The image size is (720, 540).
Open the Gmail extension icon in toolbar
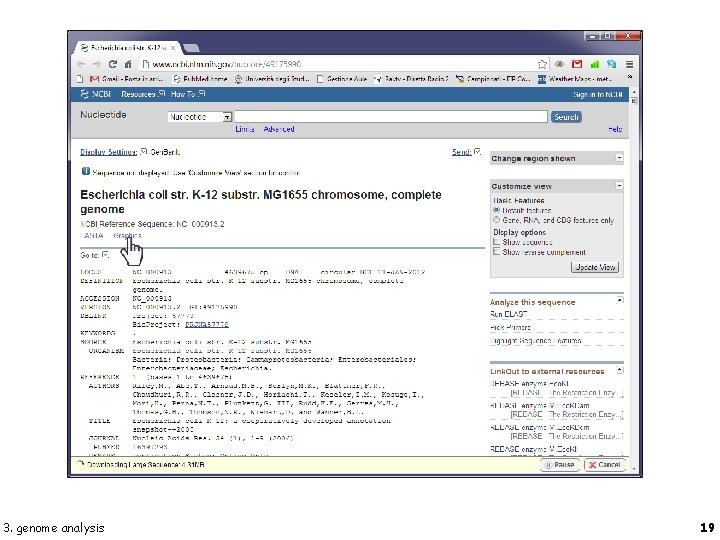[x=577, y=64]
